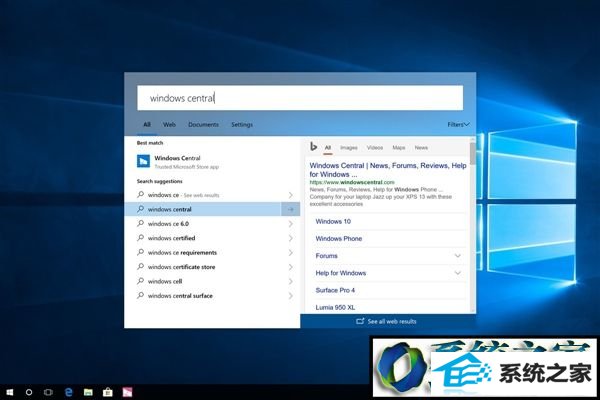Open Task View from taskbar

[48, 392]
